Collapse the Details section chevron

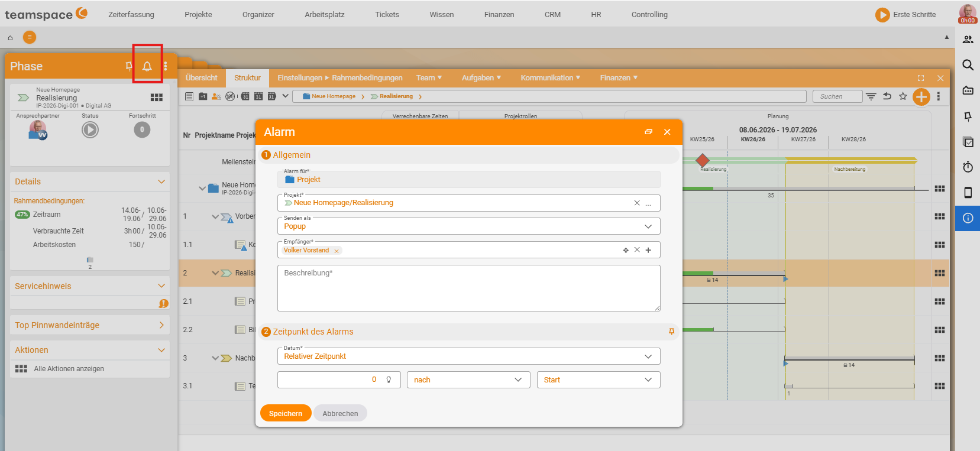pos(161,181)
